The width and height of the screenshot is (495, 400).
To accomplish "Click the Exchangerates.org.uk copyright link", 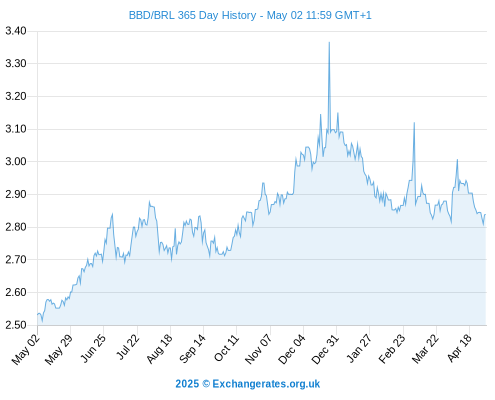I will (248, 384).
